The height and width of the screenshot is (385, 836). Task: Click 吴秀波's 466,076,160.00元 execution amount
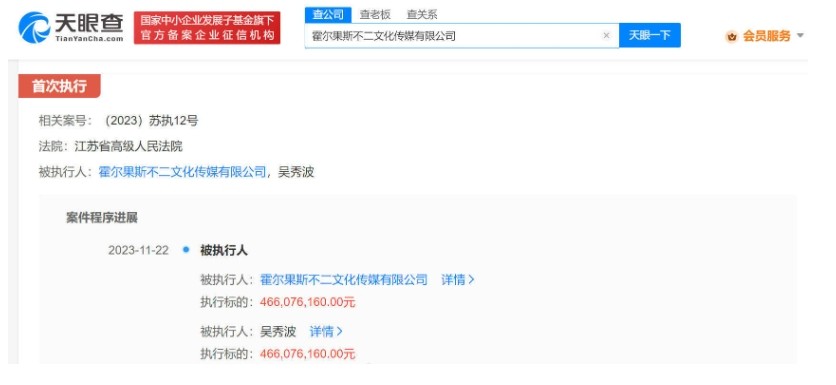coord(307,354)
